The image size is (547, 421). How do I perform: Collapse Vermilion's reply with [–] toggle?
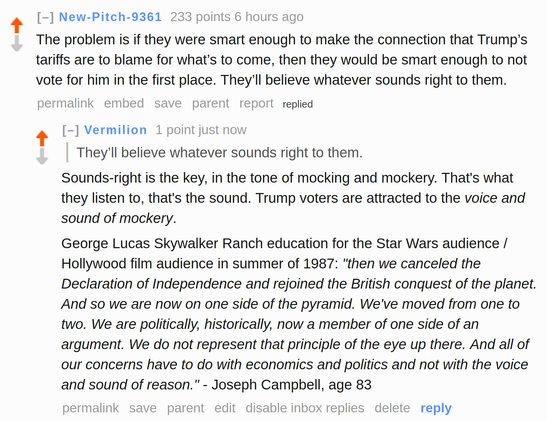coord(70,130)
